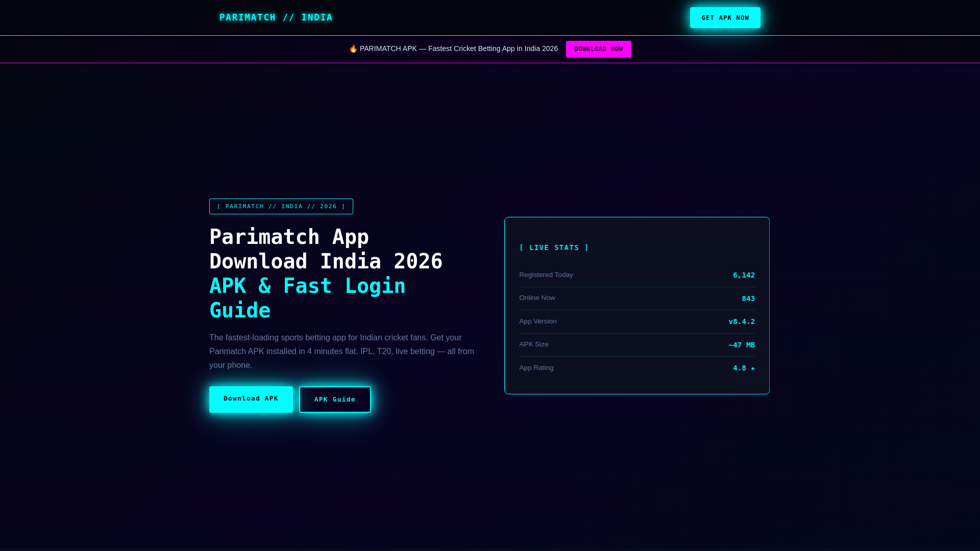Screen dimensions: 980x551
Task: Click the GET APK NOW header button
Action: (x=725, y=18)
